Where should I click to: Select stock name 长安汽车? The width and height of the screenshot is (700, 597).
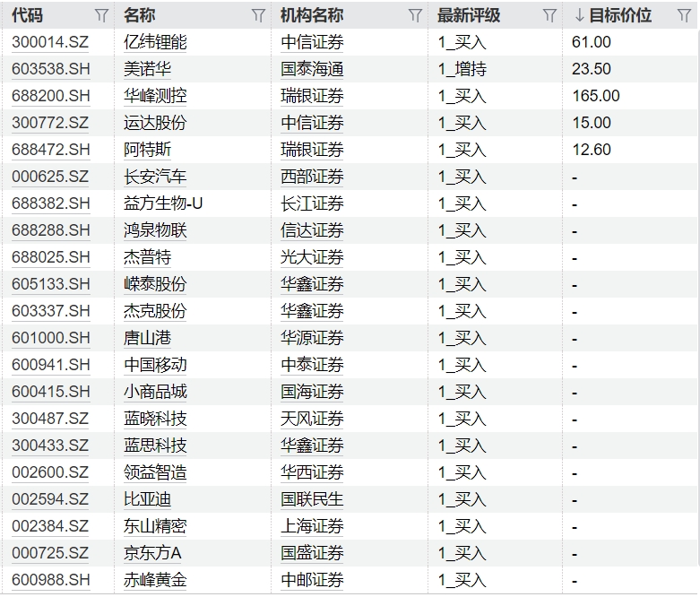(x=155, y=177)
